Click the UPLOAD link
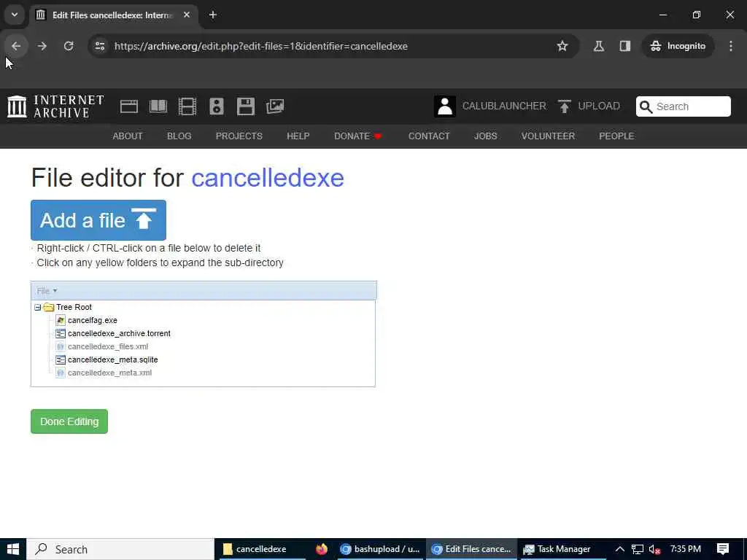This screenshot has width=747, height=560. tap(599, 106)
